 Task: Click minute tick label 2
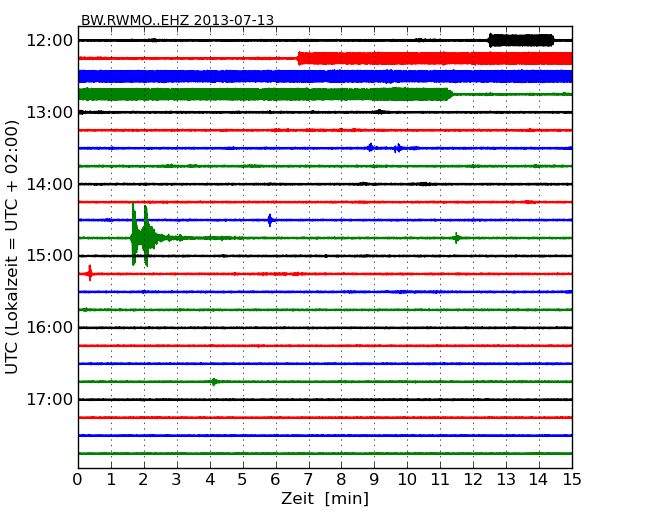click(x=143, y=480)
